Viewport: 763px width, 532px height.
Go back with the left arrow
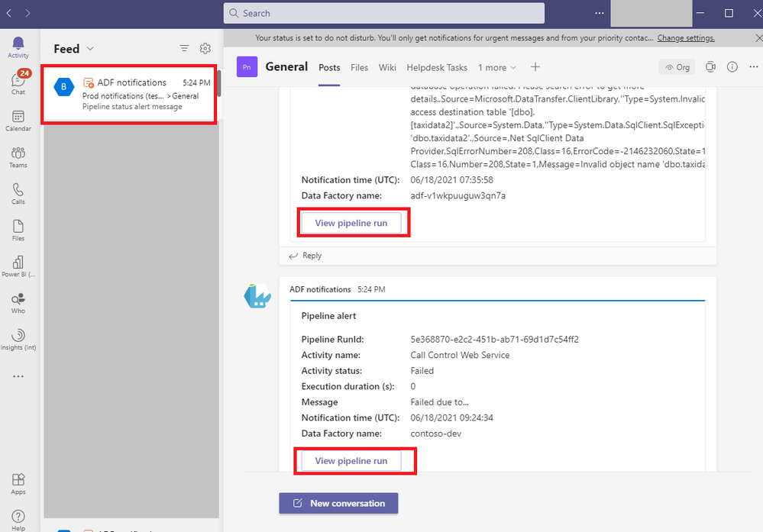coord(8,13)
